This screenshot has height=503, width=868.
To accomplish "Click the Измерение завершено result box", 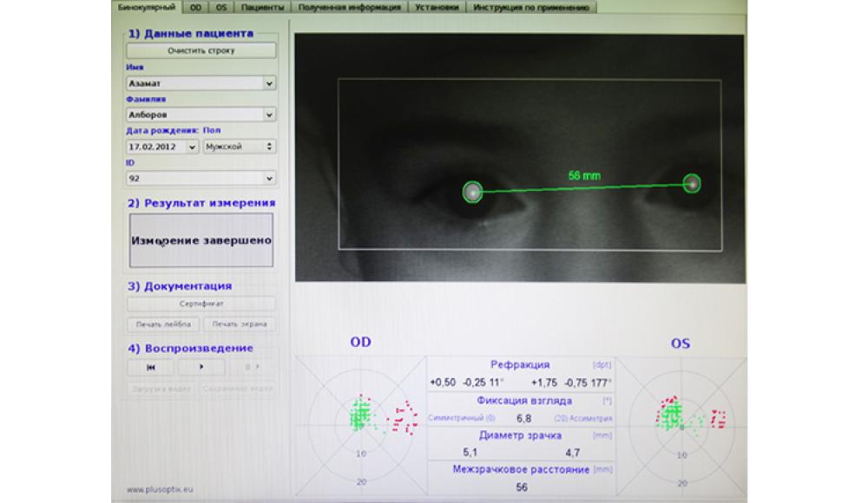I will pos(201,240).
